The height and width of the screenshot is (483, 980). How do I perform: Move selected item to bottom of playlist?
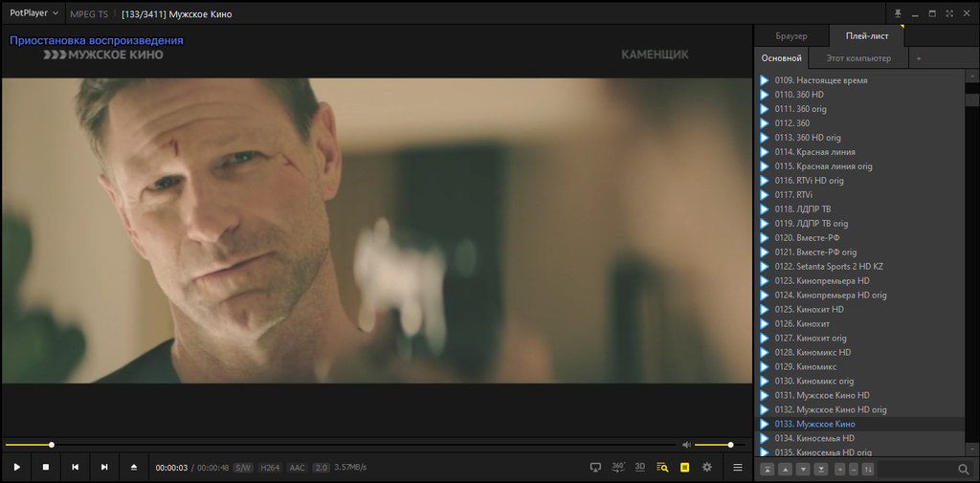[x=821, y=469]
